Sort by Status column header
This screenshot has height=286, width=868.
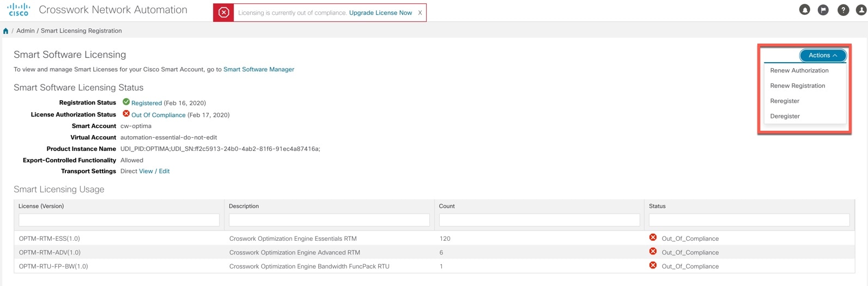(657, 206)
